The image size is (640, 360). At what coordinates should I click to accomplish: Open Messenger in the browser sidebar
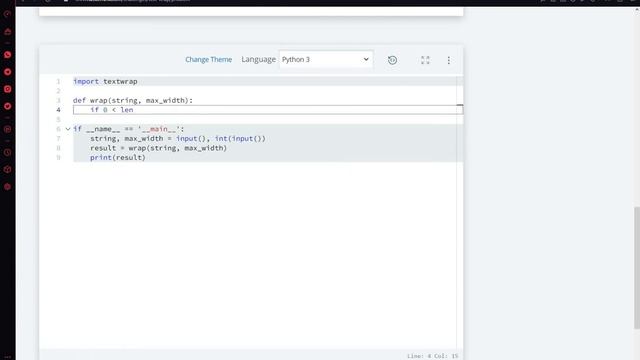[7, 72]
